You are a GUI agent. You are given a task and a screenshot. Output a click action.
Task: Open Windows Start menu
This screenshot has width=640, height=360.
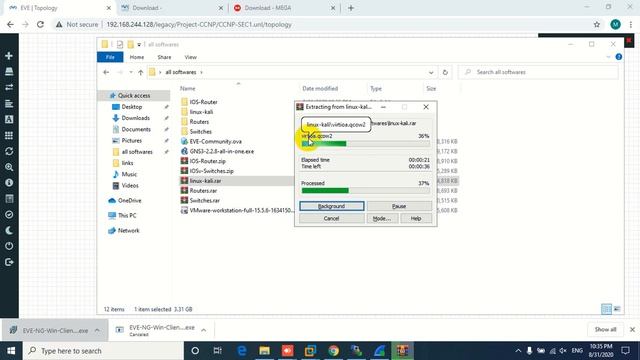[x=11, y=351]
